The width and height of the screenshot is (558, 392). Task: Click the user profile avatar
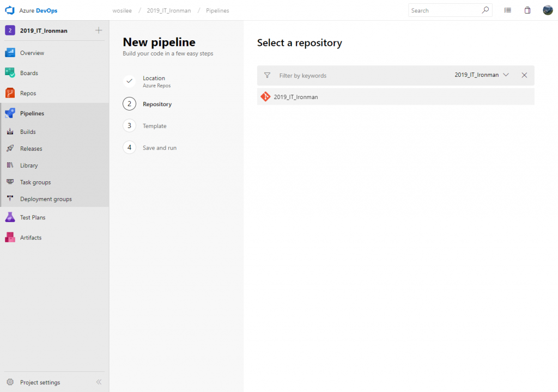point(548,10)
